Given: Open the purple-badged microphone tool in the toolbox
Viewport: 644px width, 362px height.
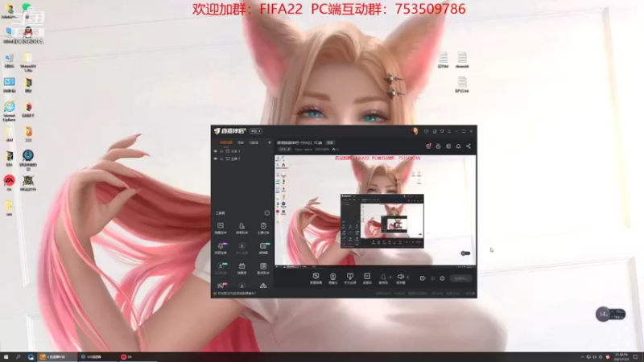Looking at the screenshot, I should coord(221,249).
